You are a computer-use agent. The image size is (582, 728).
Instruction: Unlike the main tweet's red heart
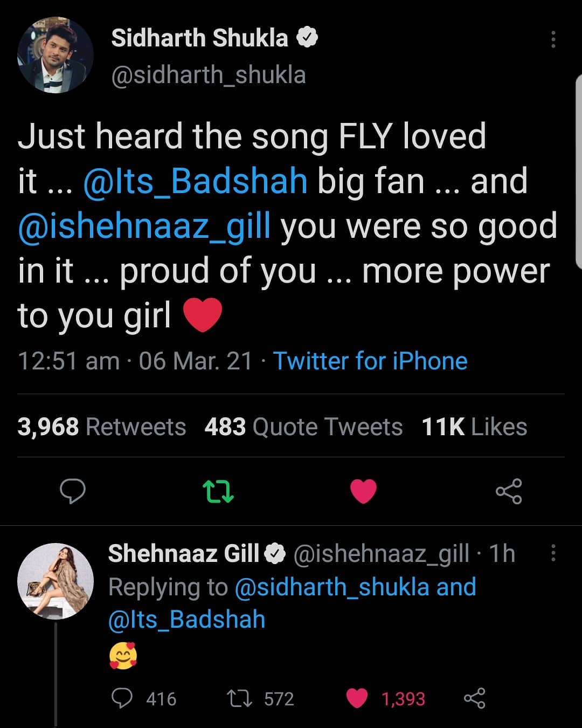click(x=363, y=491)
